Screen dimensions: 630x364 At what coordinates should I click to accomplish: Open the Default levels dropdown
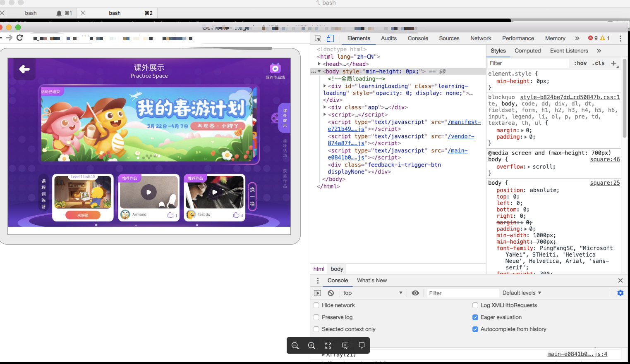click(522, 293)
